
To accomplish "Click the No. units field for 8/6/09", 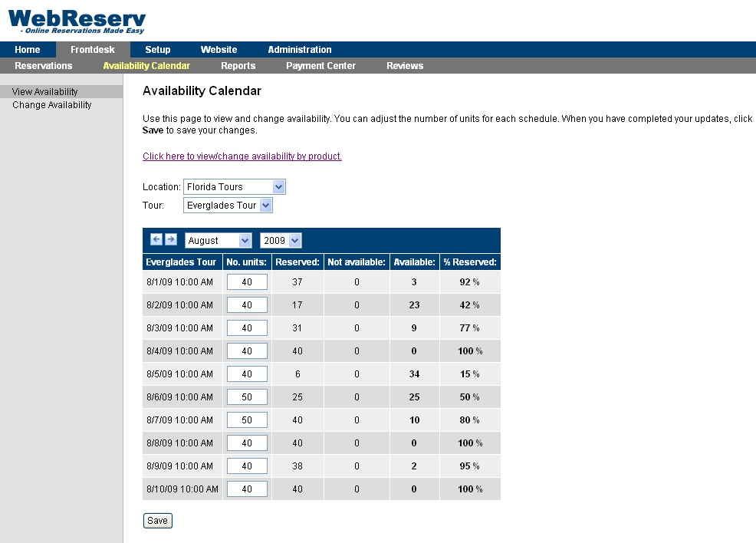I will [x=247, y=397].
